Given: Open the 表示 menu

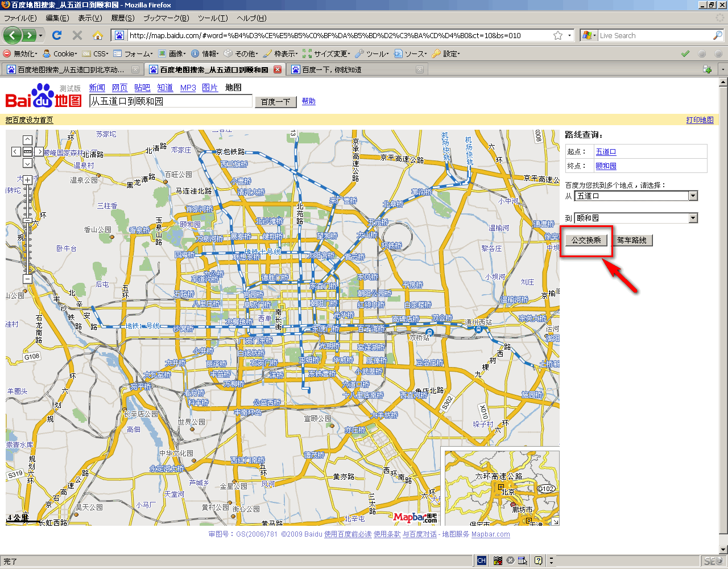Looking at the screenshot, I should click(90, 18).
